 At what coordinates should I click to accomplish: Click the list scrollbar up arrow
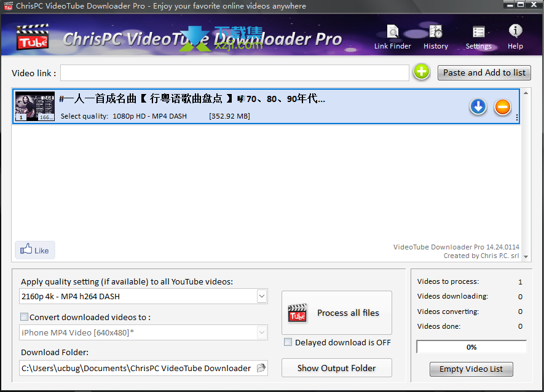526,93
